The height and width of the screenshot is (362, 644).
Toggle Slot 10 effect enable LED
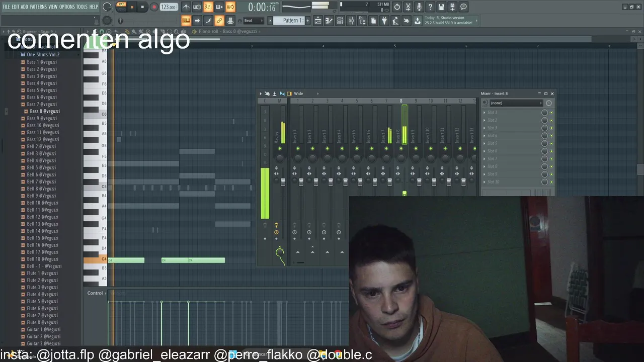click(x=551, y=182)
